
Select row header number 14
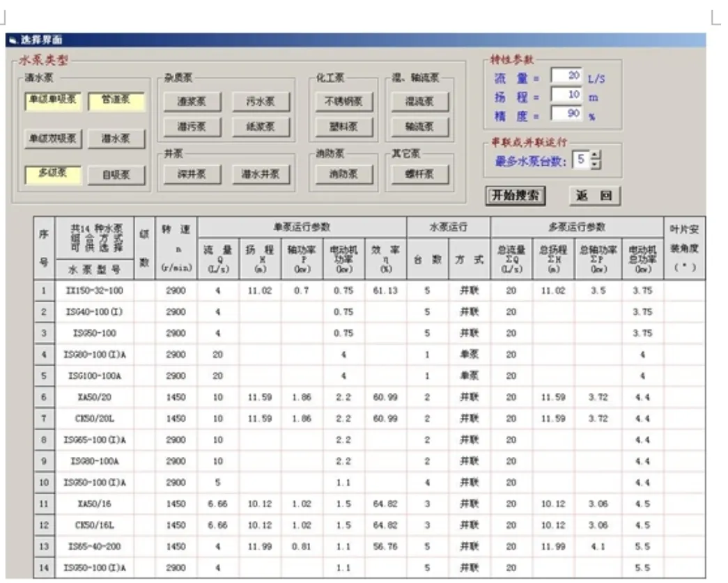[44, 568]
